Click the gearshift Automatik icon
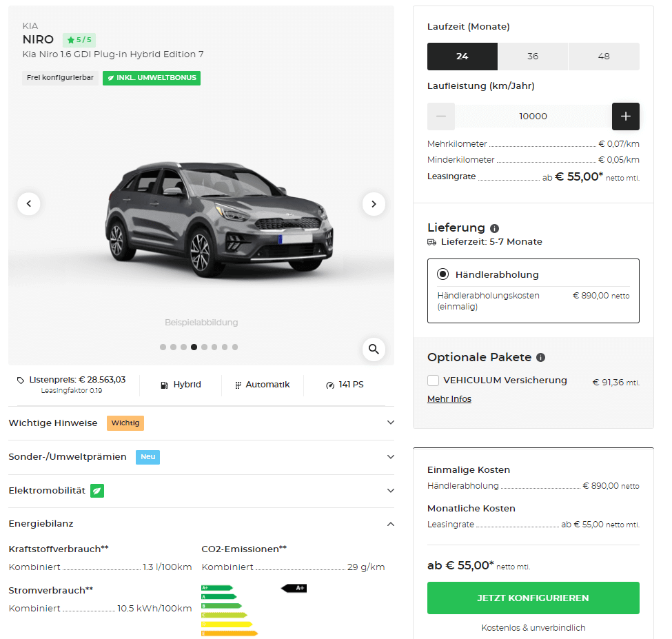Viewport: 672px width, 639px height. pyautogui.click(x=238, y=385)
